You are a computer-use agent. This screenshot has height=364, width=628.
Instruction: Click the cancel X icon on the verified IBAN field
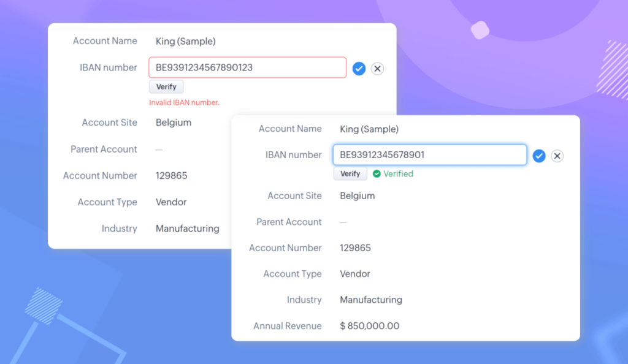pos(557,156)
